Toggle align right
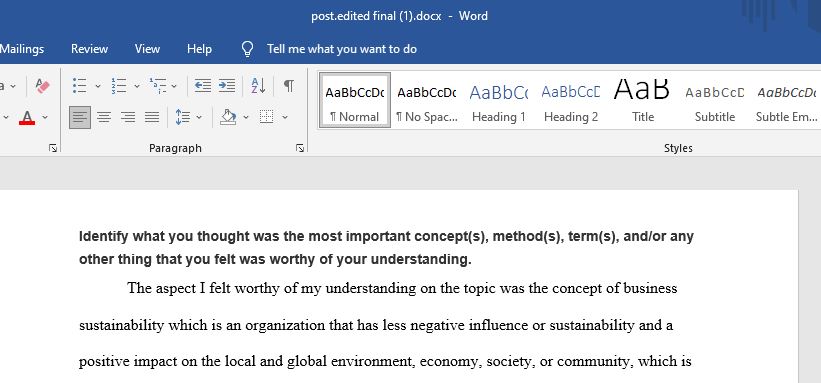 tap(128, 117)
